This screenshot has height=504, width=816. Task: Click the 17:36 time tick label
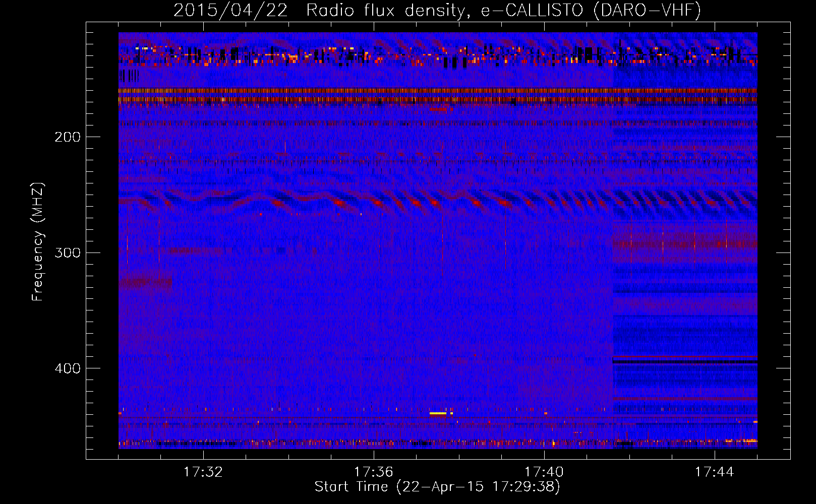pyautogui.click(x=374, y=472)
